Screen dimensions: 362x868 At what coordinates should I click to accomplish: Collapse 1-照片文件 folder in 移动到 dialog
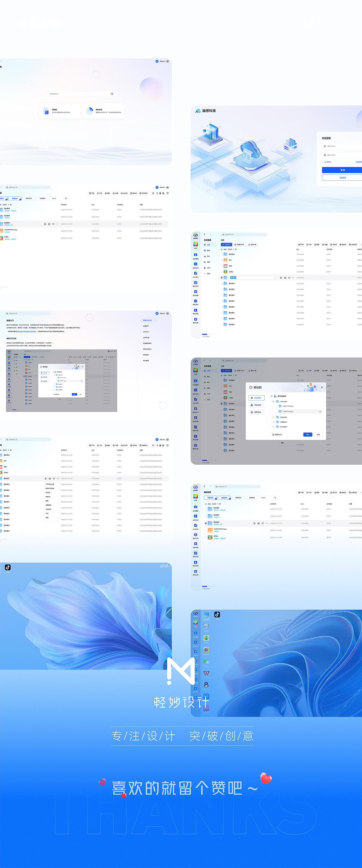click(273, 401)
